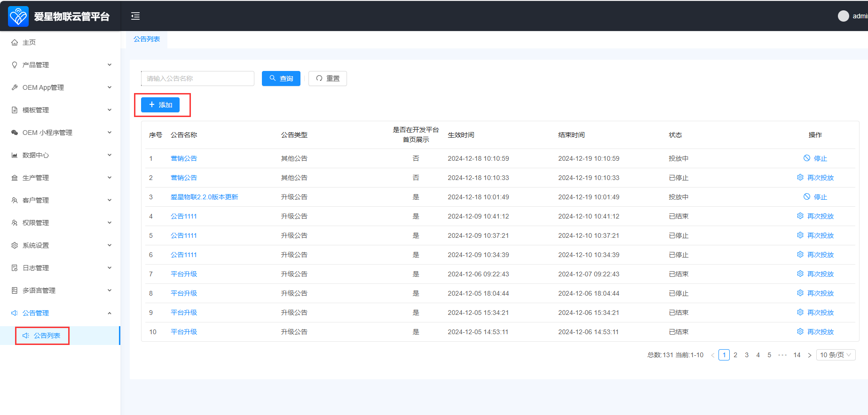Click the admin user avatar circle
Image resolution: width=868 pixels, height=415 pixels.
844,16
